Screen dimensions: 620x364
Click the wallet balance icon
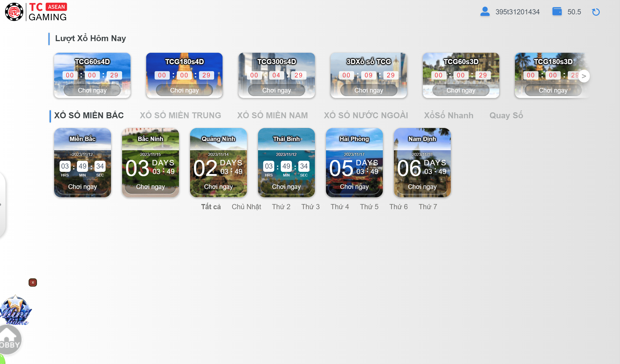pos(557,12)
